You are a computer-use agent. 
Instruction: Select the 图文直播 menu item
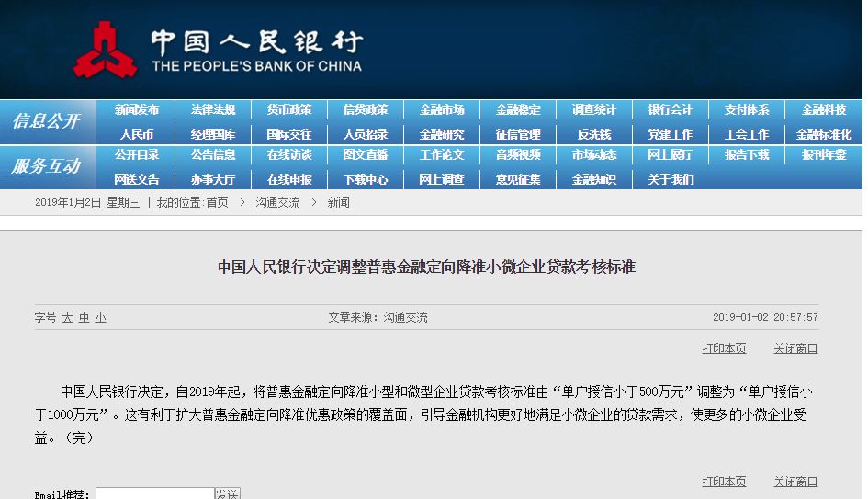(366, 155)
